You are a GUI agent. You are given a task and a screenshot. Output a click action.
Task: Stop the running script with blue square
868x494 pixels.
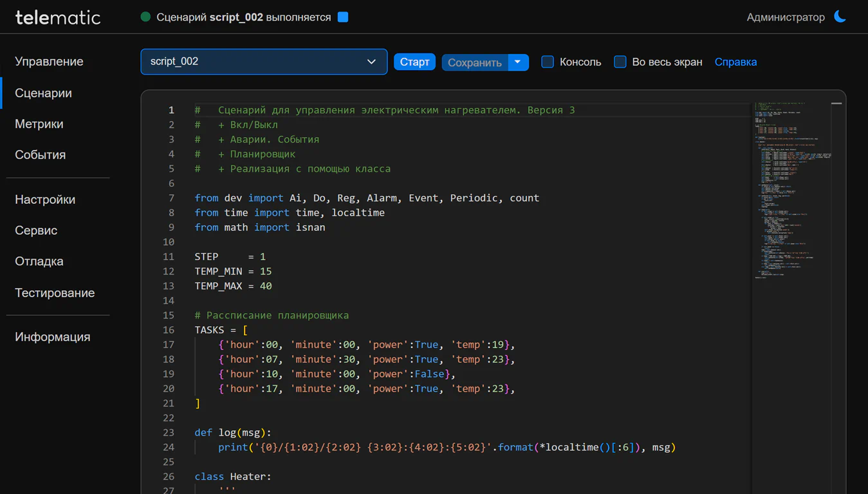coord(343,17)
